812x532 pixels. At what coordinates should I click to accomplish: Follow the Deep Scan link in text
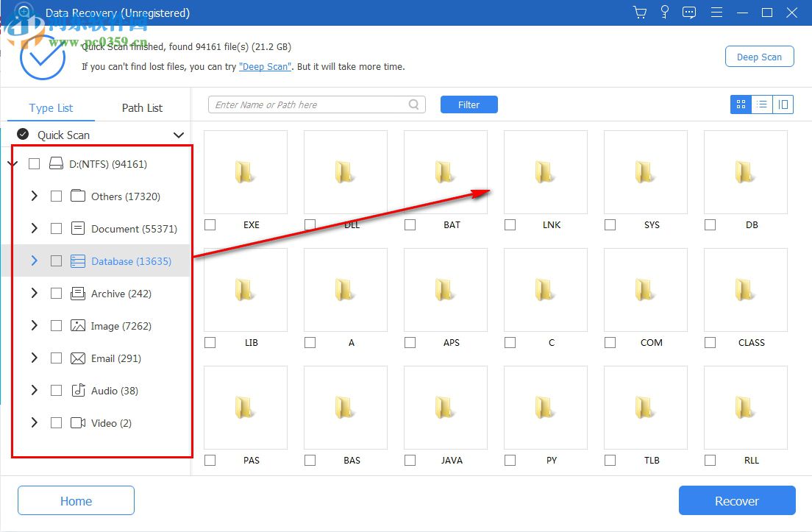265,66
